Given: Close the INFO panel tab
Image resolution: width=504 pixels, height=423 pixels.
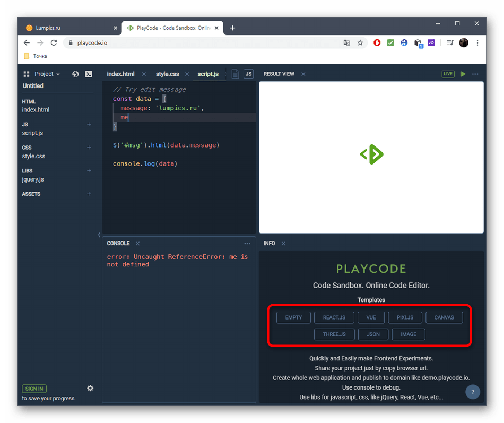Looking at the screenshot, I should 283,244.
